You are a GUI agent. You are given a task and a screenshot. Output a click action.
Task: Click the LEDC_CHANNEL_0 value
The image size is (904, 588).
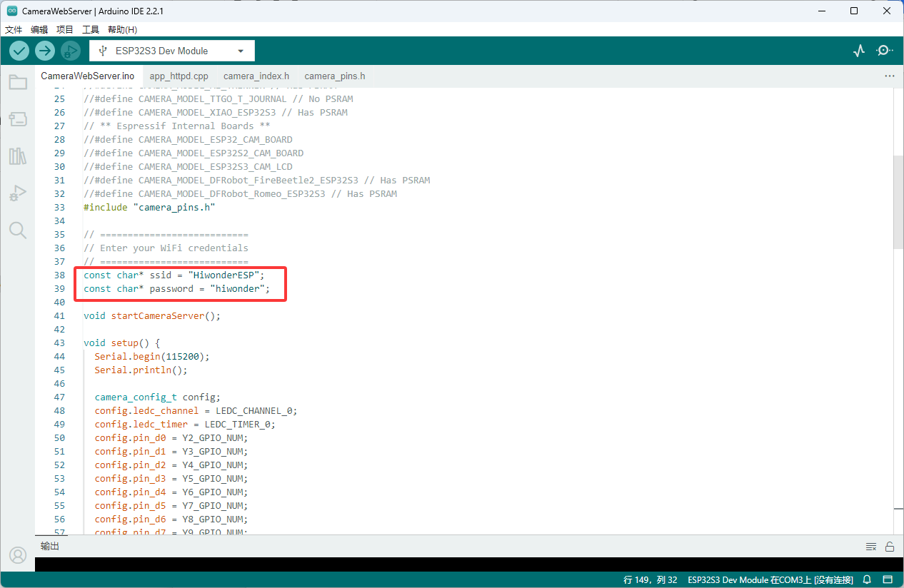tap(253, 410)
